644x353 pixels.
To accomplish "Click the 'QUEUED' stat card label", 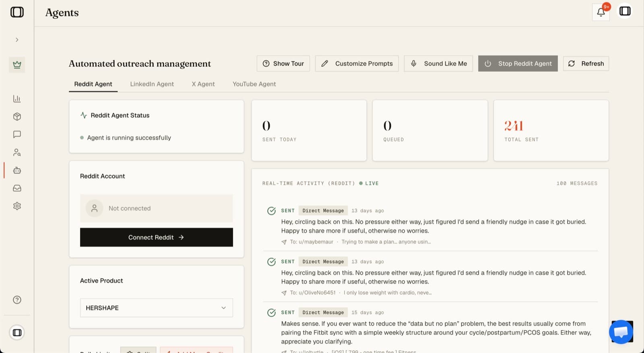I will point(393,140).
